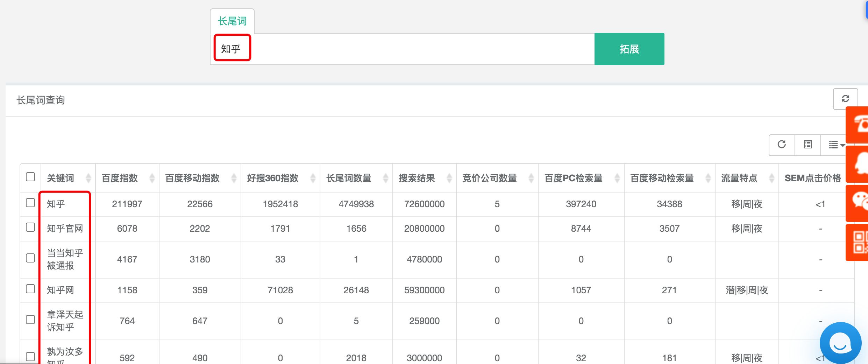Sort by the 好搜360指数 column arrows
Screen dimensions: 868x364
[313, 178]
